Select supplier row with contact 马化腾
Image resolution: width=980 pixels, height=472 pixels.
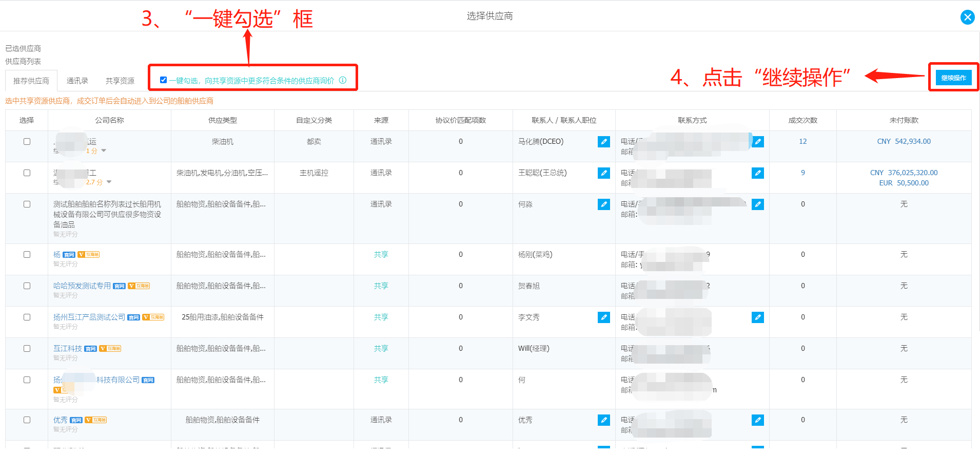coord(27,142)
